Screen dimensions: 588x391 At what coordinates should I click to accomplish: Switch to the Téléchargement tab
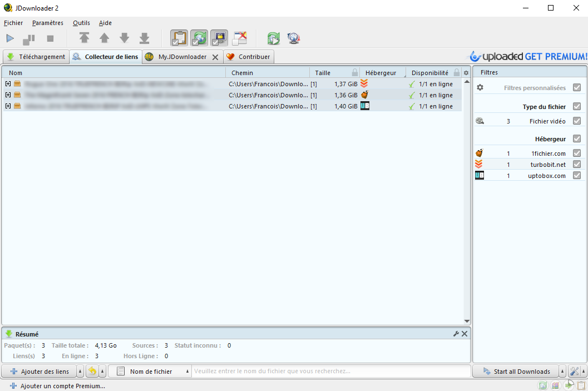point(36,57)
